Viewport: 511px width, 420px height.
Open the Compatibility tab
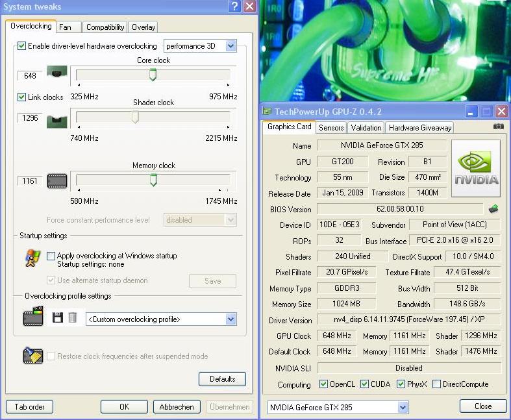coord(105,27)
